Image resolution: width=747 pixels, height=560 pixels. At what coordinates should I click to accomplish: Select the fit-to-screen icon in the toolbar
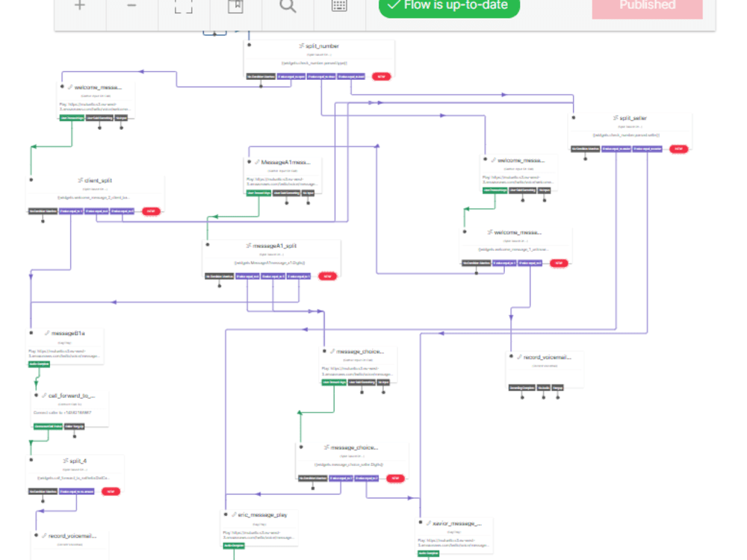(x=185, y=6)
